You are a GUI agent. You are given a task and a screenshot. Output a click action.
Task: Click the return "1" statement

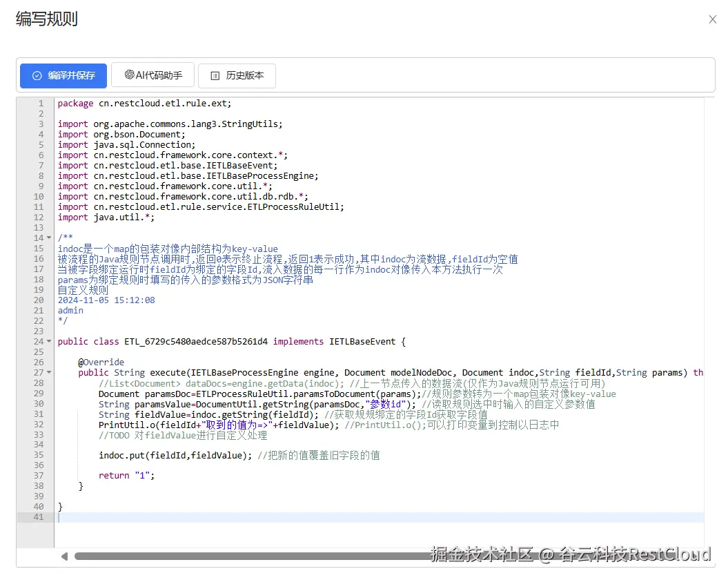pos(126,476)
